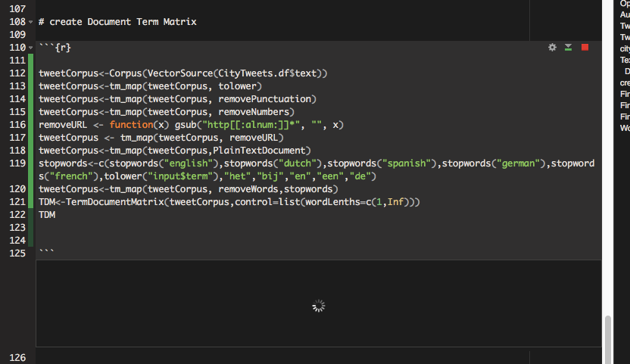Click the "een" string on line 119
Image resolution: width=630 pixels, height=364 pixels.
tap(330, 176)
